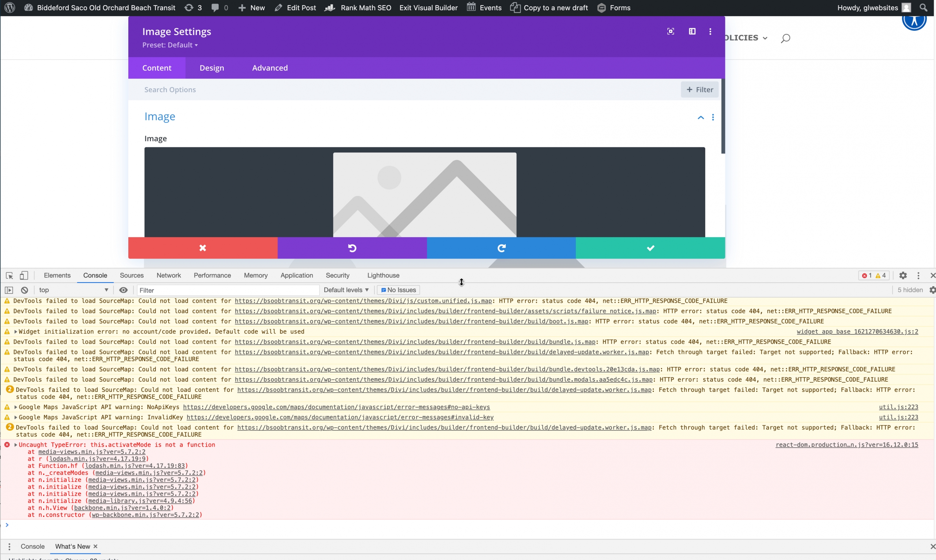Discard changes with the red X button
936x560 pixels.
(x=203, y=248)
